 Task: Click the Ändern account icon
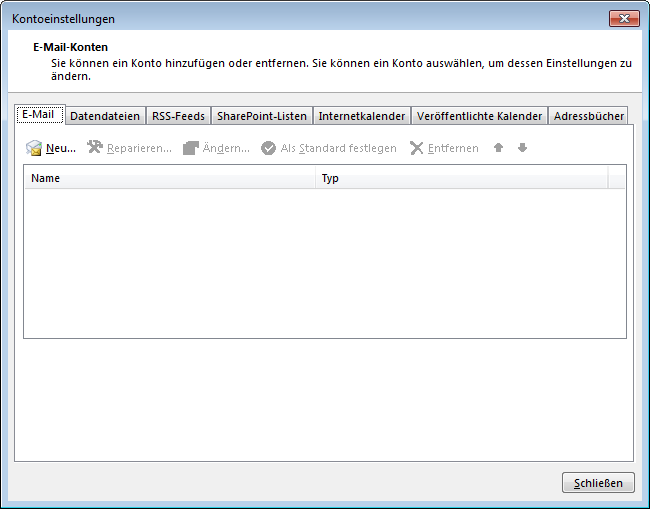tap(191, 148)
